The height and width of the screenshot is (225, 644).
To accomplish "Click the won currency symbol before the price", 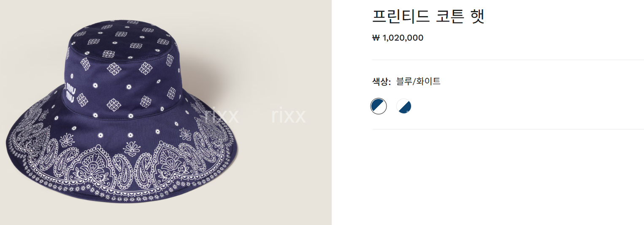I will click(376, 38).
